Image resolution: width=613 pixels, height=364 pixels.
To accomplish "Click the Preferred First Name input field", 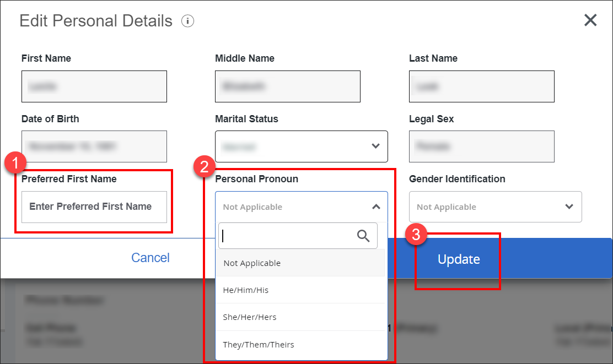I will point(94,207).
